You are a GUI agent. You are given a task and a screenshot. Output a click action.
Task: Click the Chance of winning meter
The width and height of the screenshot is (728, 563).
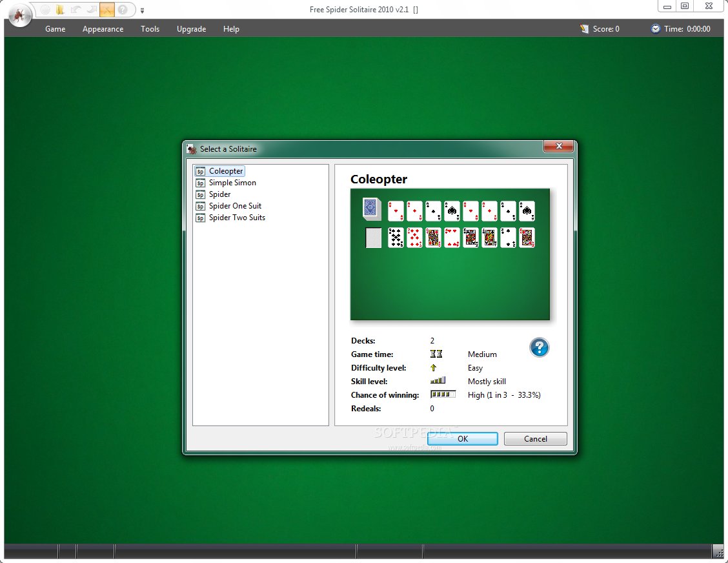click(x=443, y=394)
